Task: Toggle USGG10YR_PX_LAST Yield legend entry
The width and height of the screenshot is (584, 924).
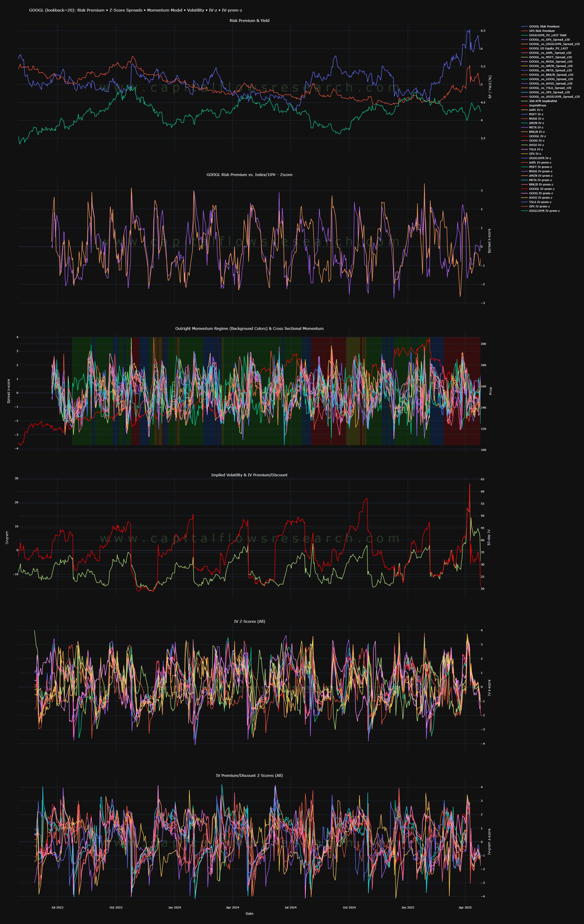Action: (x=544, y=35)
